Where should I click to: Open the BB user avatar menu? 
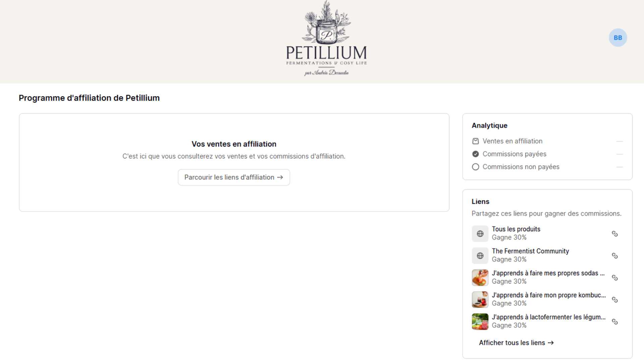click(x=618, y=38)
